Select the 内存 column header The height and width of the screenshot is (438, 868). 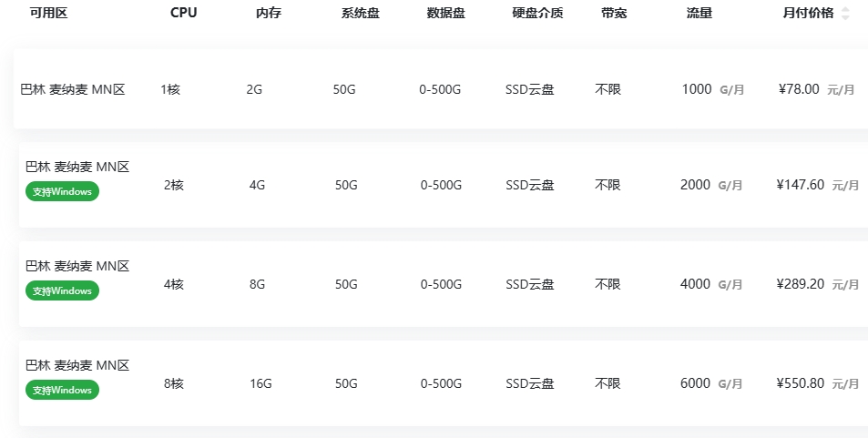coord(269,14)
